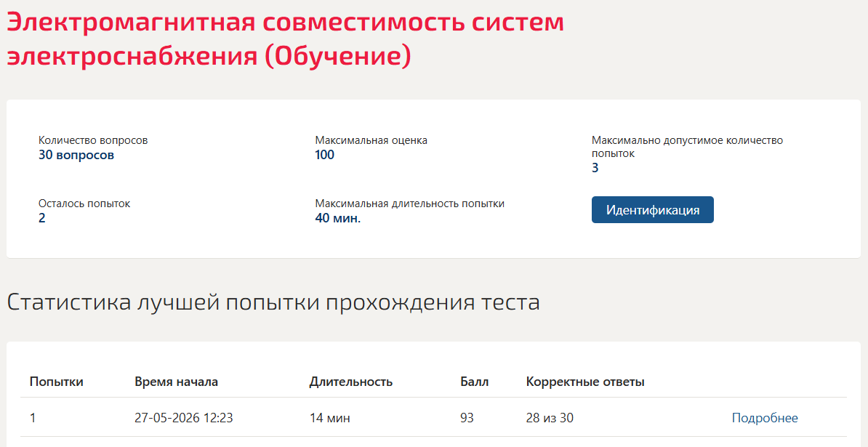Image resolution: width=868 pixels, height=447 pixels.
Task: Click the score cell showing 93
Action: [x=467, y=418]
